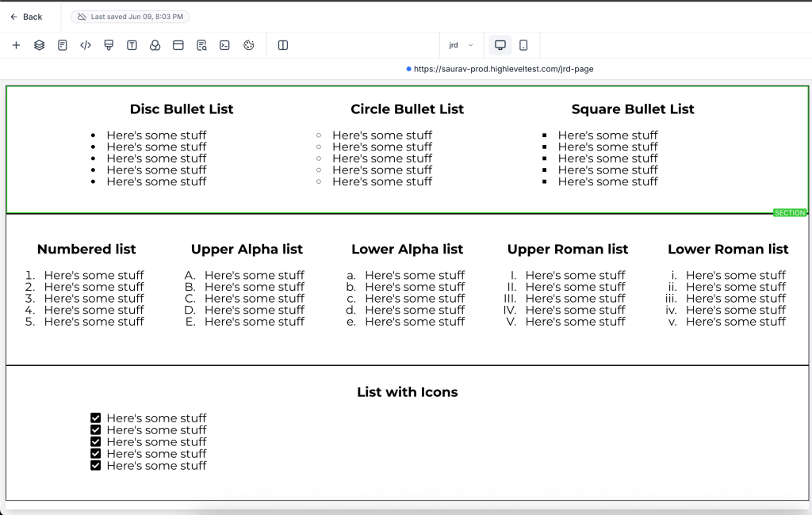Click the terminal console icon
The height and width of the screenshot is (515, 812).
coord(224,45)
